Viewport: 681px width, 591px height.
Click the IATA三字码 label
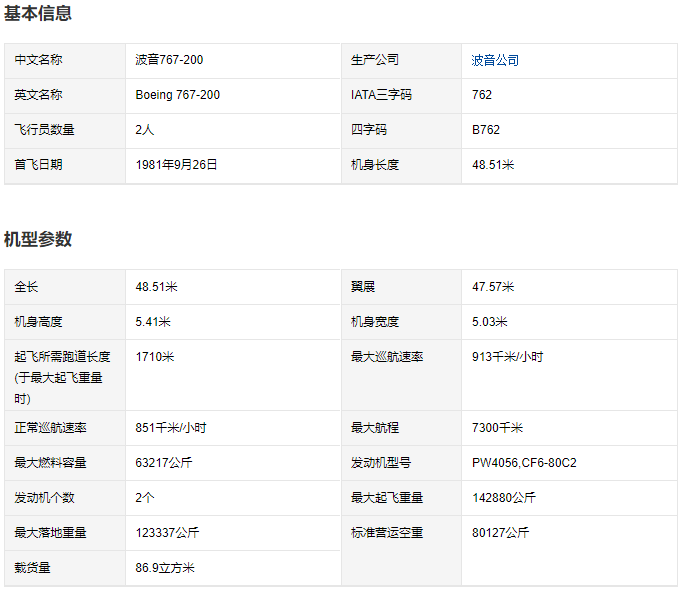click(381, 95)
